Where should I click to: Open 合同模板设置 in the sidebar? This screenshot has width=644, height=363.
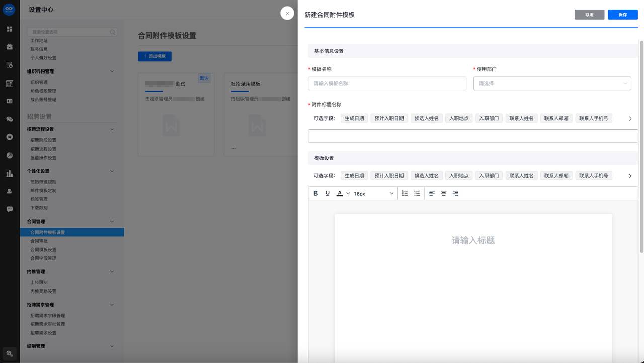tap(43, 250)
